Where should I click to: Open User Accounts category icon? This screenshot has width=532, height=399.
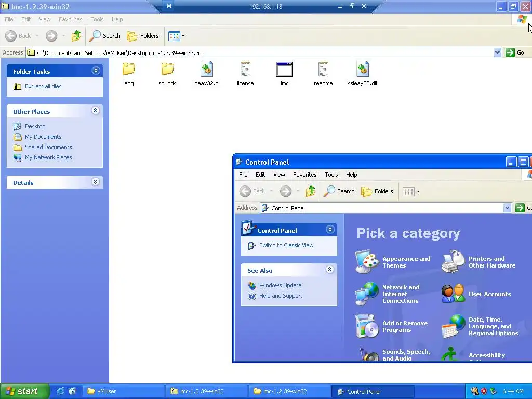[x=453, y=294]
